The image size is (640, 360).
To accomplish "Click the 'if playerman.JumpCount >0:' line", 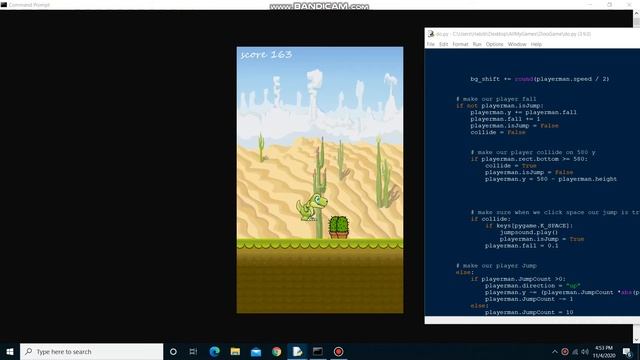I will point(518,279).
